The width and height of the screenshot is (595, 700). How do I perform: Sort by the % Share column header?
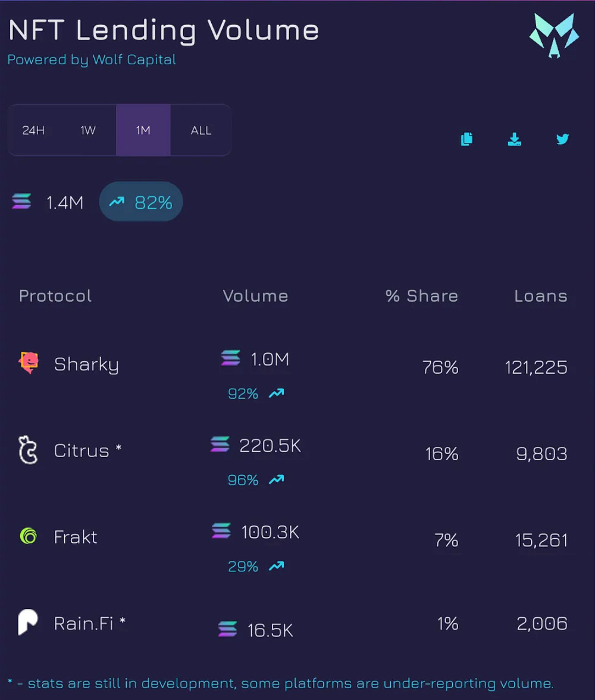click(x=422, y=296)
